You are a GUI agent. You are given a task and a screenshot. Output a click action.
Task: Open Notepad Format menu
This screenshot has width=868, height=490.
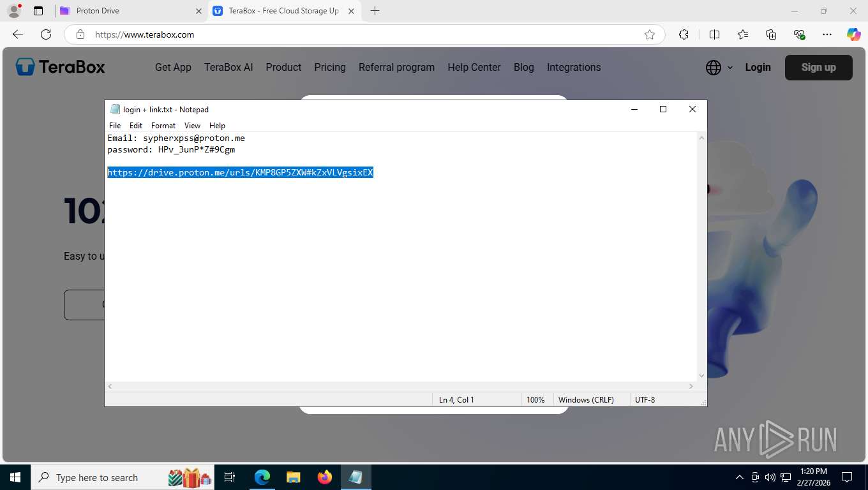(163, 126)
